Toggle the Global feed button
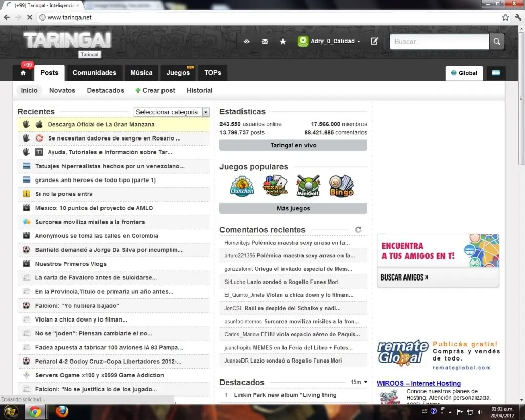 [464, 73]
